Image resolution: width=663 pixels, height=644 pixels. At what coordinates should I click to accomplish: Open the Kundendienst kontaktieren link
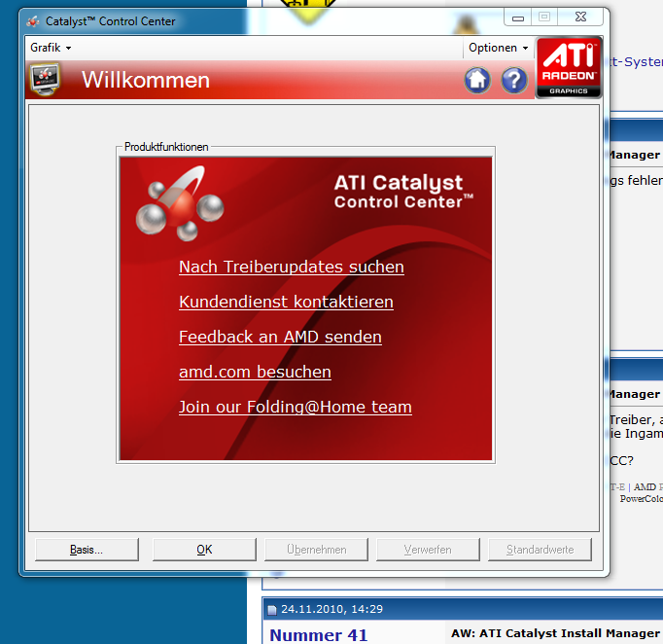286,303
